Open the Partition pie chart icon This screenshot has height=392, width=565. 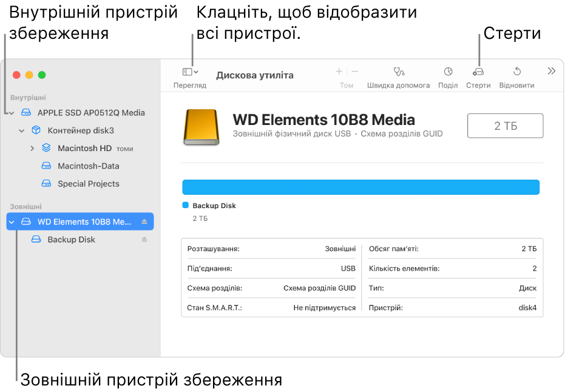click(448, 72)
